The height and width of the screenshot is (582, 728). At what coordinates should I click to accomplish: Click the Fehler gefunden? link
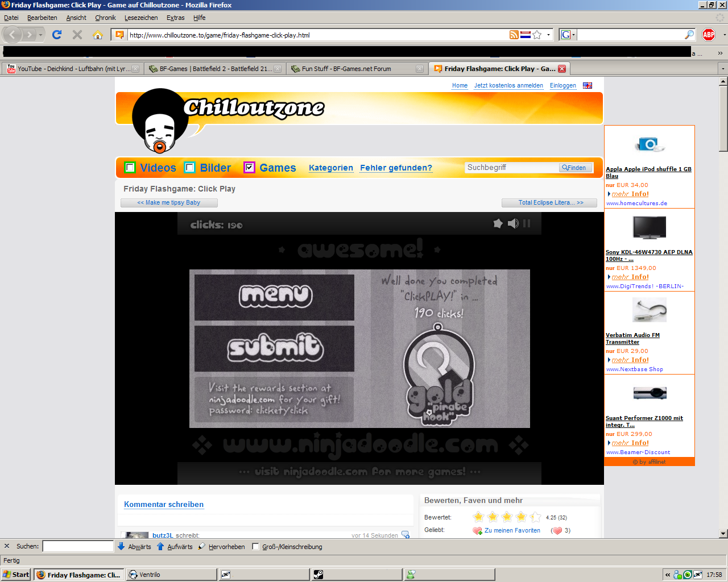[x=396, y=168]
